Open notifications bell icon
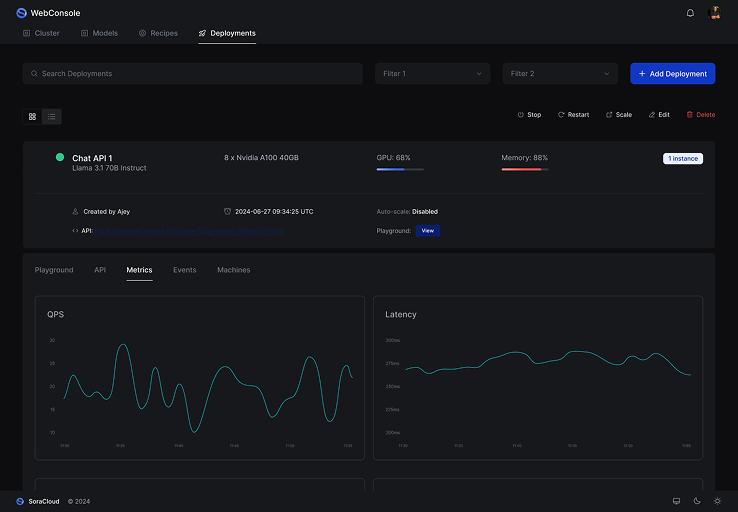 [690, 13]
